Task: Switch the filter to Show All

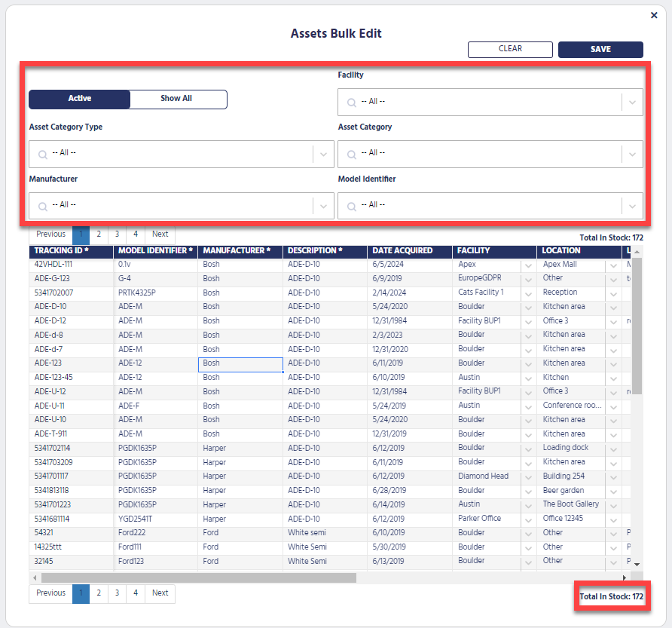Action: 178,99
